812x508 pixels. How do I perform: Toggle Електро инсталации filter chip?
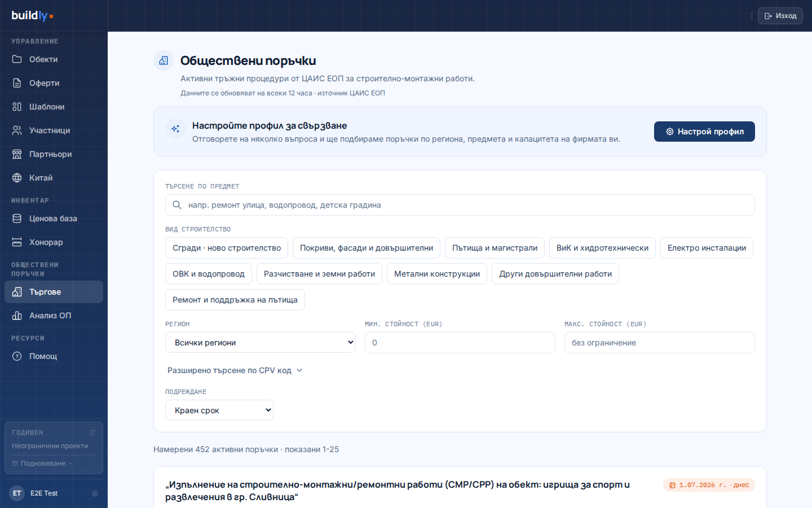pyautogui.click(x=707, y=248)
